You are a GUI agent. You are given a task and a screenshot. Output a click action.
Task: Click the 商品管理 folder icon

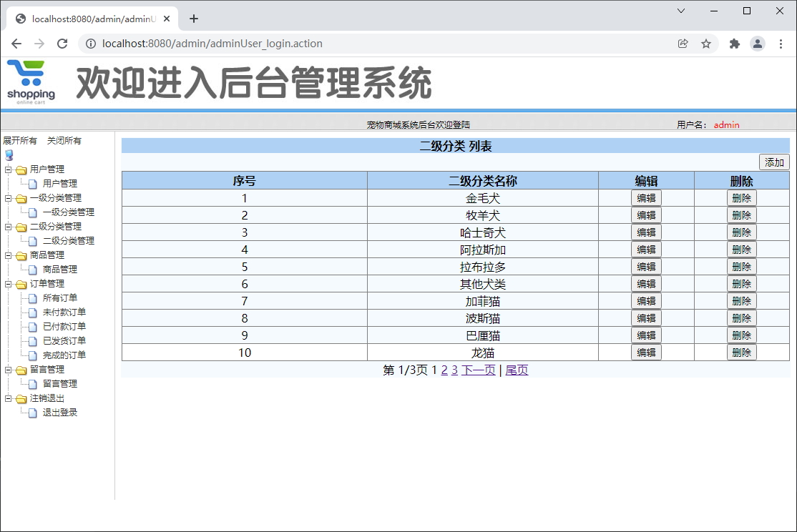pos(21,255)
